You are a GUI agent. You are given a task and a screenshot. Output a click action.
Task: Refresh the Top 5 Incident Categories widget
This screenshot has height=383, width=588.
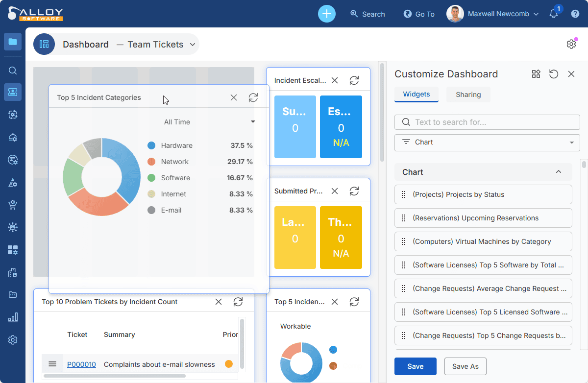click(253, 97)
